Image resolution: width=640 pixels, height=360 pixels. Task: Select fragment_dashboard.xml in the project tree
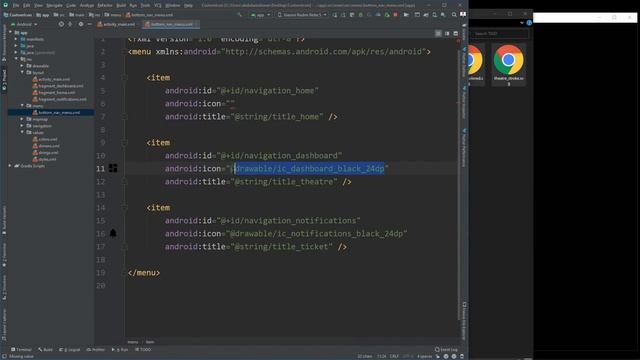click(58, 86)
